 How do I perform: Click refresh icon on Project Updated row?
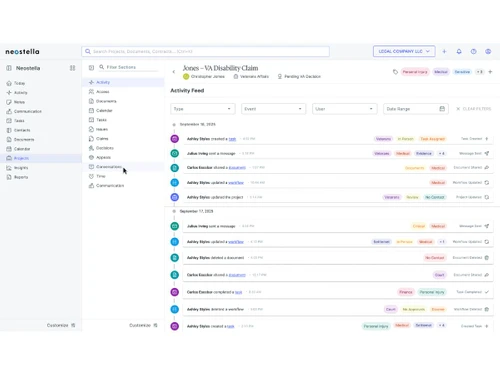[487, 197]
